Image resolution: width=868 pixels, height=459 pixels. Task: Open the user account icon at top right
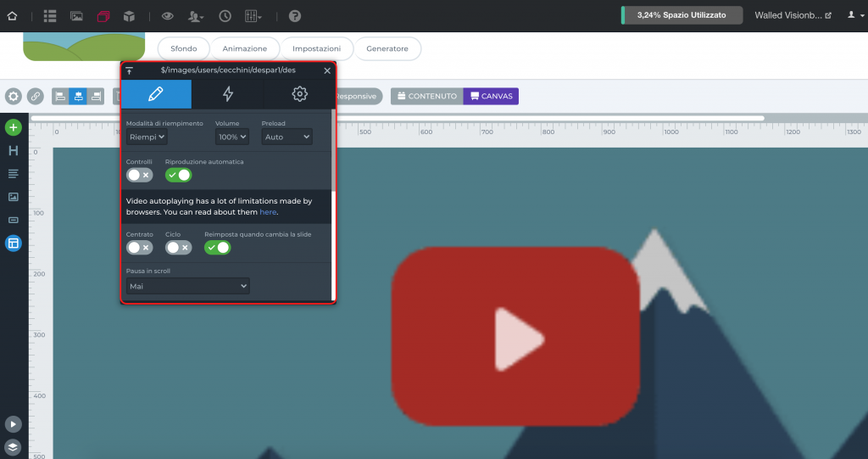click(855, 15)
